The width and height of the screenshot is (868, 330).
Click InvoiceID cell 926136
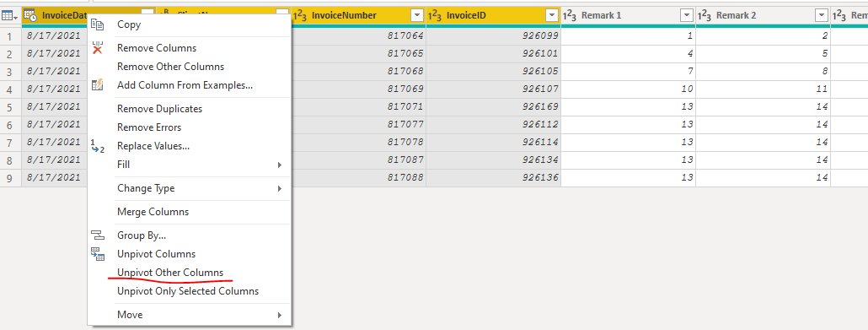coord(493,178)
